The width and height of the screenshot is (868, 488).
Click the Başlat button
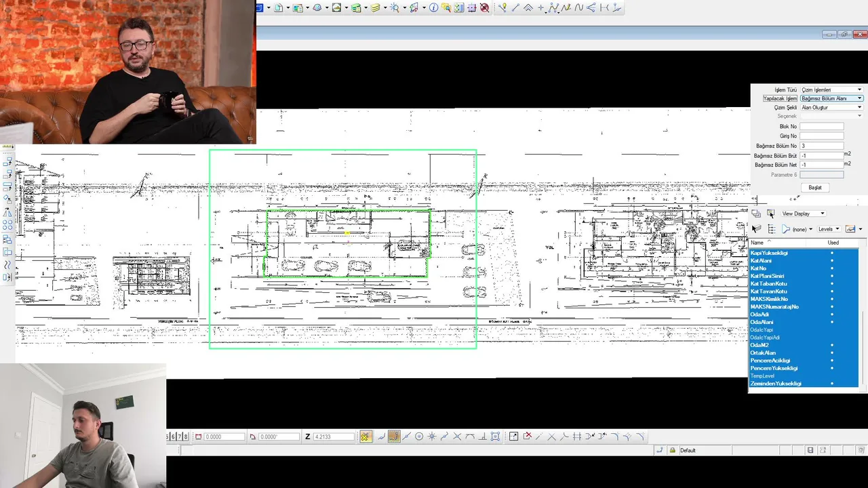815,188
